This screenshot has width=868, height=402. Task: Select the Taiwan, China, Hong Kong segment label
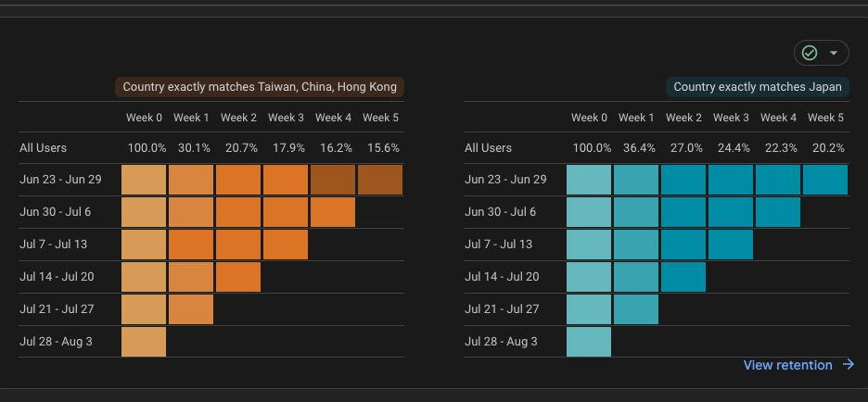tap(260, 87)
